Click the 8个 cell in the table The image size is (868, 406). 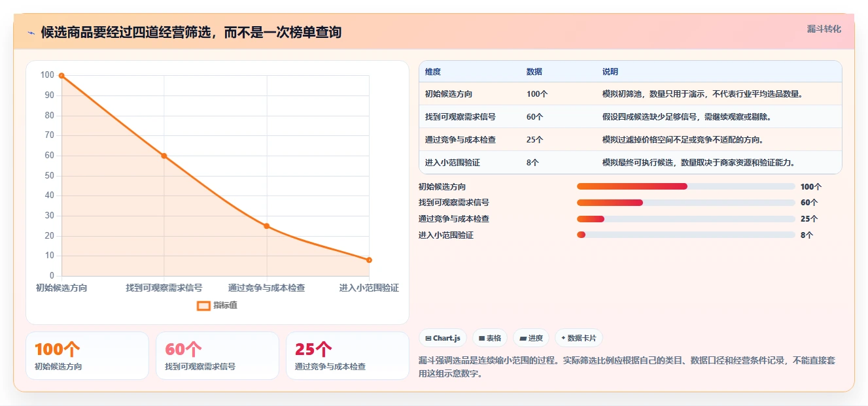(532, 163)
